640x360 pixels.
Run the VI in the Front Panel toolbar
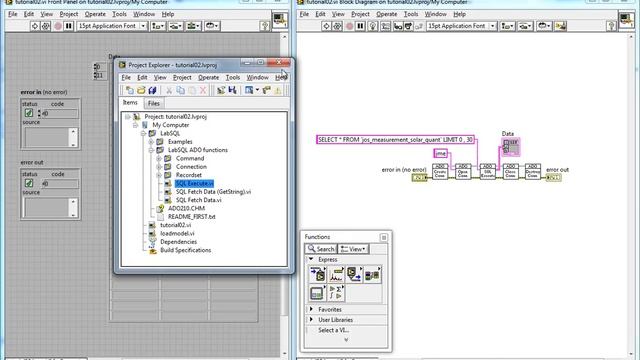pos(35,26)
